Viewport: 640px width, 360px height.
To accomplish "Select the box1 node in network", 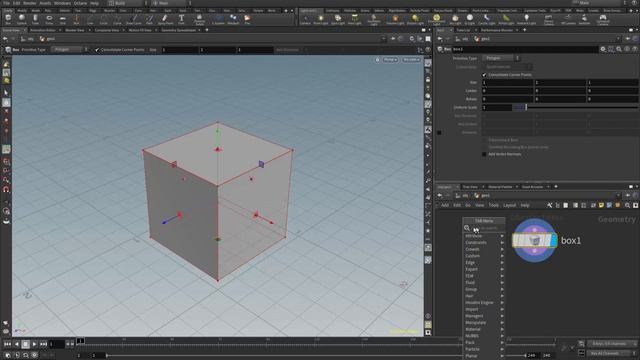I will click(534, 240).
